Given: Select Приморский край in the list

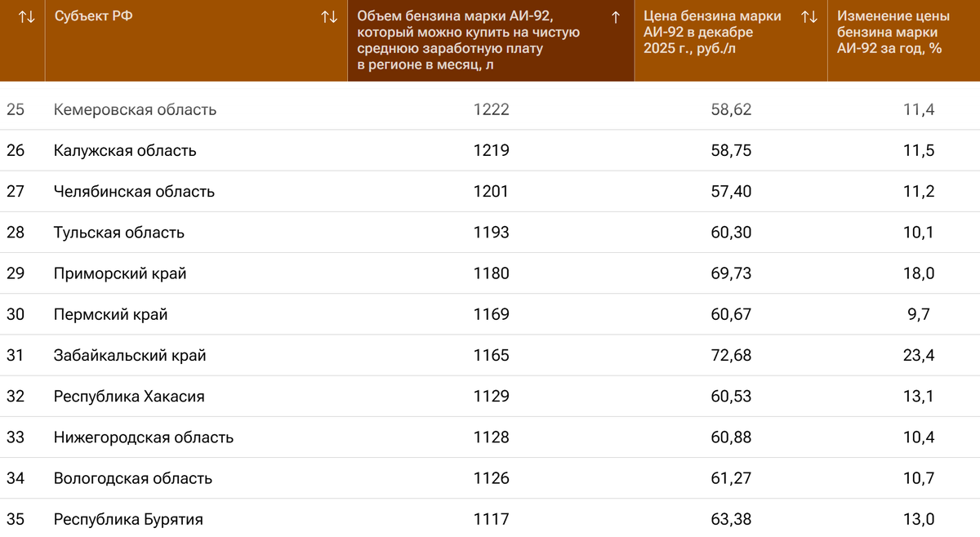Looking at the screenshot, I should click(120, 273).
